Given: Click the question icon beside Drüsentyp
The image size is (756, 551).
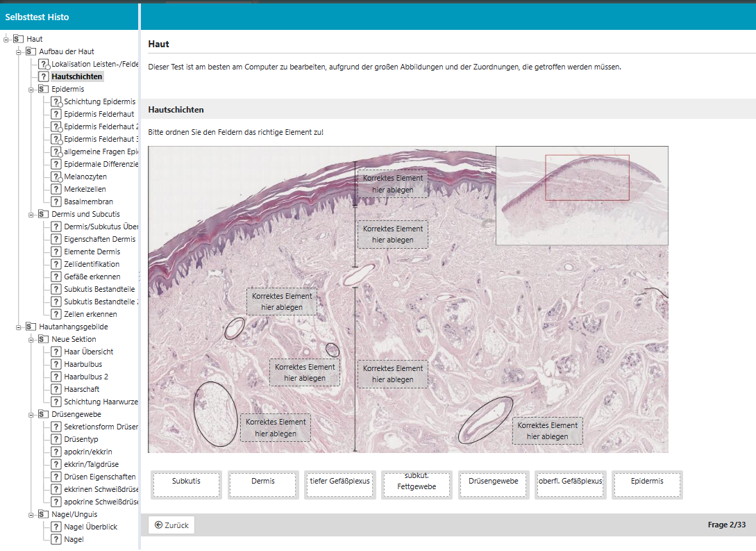Looking at the screenshot, I should 56,439.
